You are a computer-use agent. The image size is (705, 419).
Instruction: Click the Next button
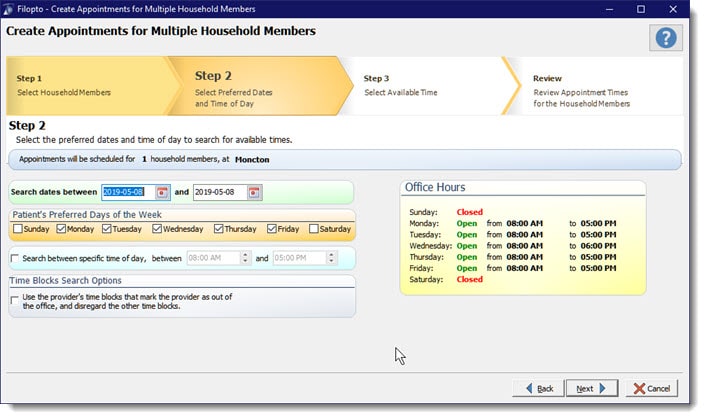[592, 388]
